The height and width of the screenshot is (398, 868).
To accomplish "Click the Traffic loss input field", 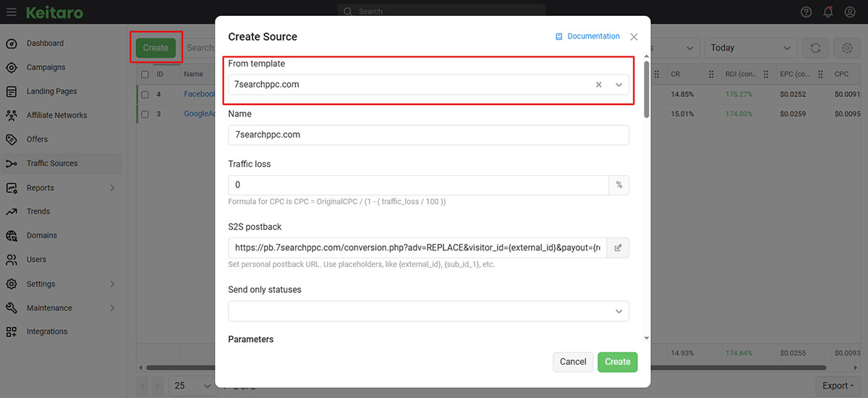I will [x=419, y=185].
